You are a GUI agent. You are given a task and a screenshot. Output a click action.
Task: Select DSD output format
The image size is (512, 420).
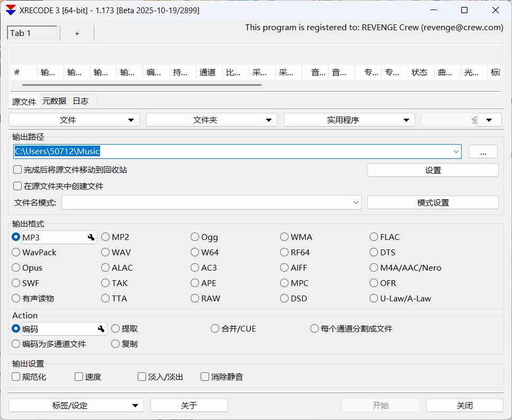pos(284,298)
